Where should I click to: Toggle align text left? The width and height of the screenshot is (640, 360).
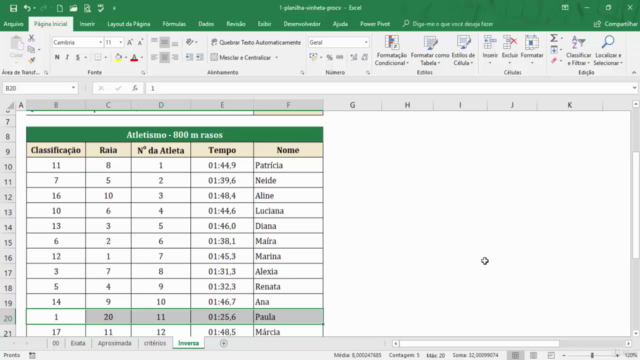[154, 58]
